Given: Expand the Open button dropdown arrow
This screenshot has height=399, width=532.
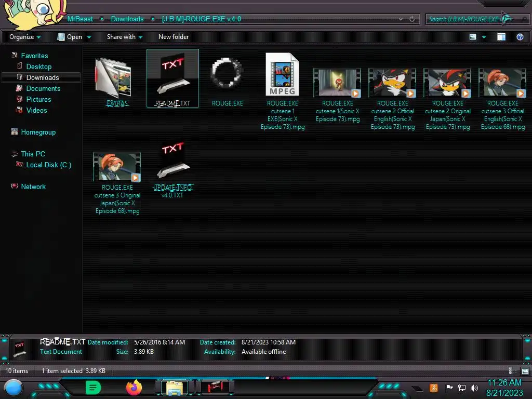Looking at the screenshot, I should point(89,37).
